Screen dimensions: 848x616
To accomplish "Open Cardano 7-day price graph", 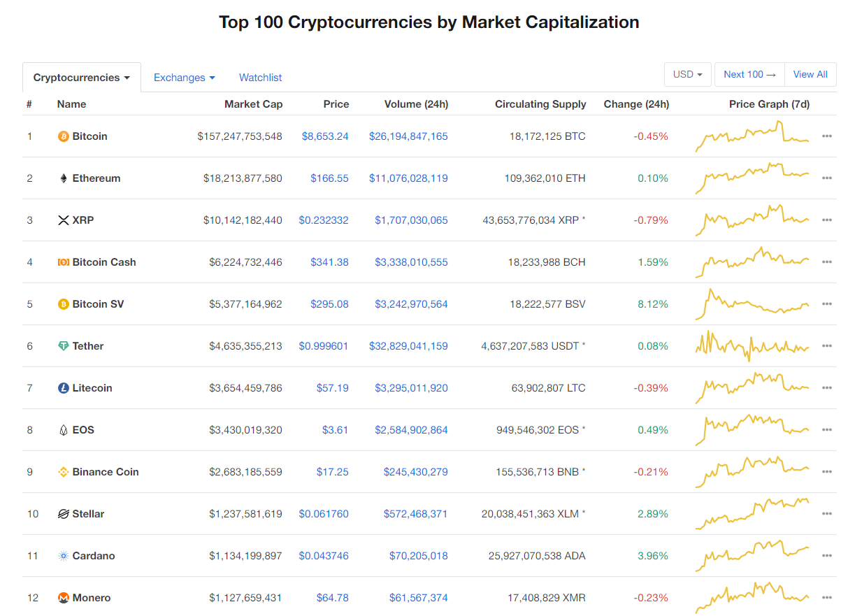I will click(752, 556).
